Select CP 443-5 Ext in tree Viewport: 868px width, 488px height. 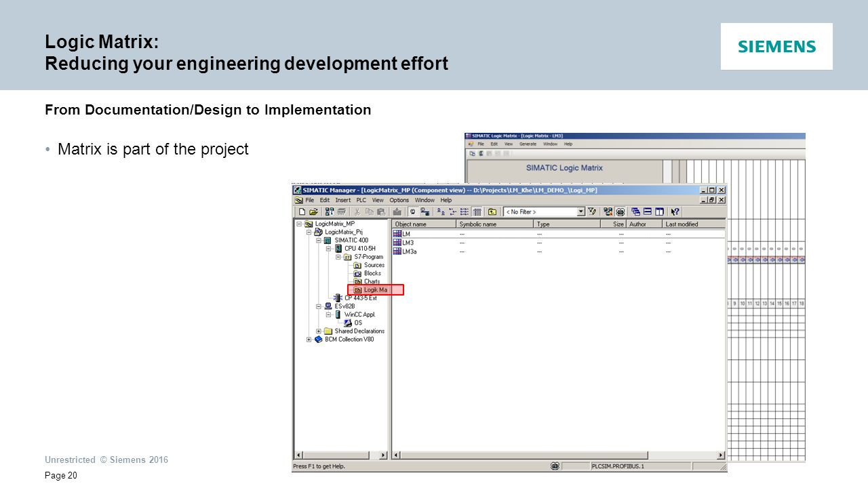[x=355, y=298]
